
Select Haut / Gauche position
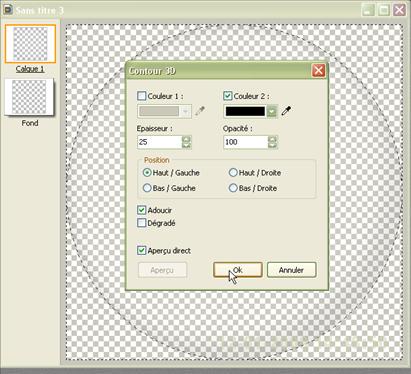point(147,173)
